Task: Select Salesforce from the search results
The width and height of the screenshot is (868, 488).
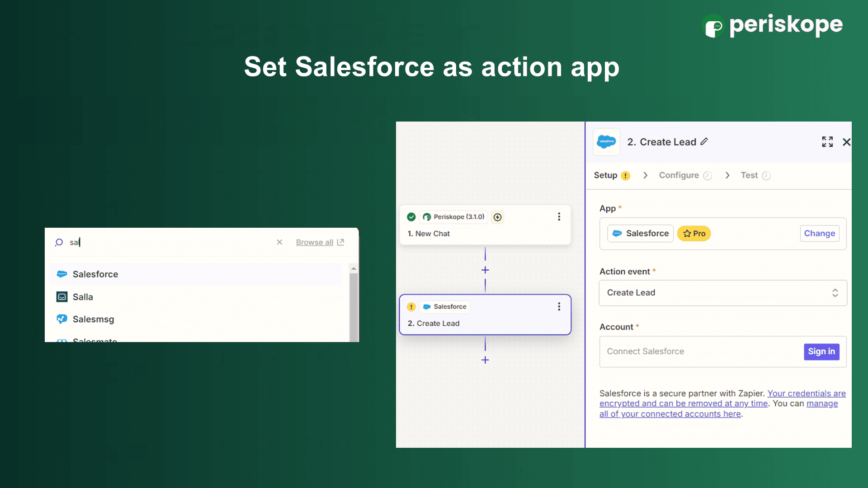Action: (95, 274)
